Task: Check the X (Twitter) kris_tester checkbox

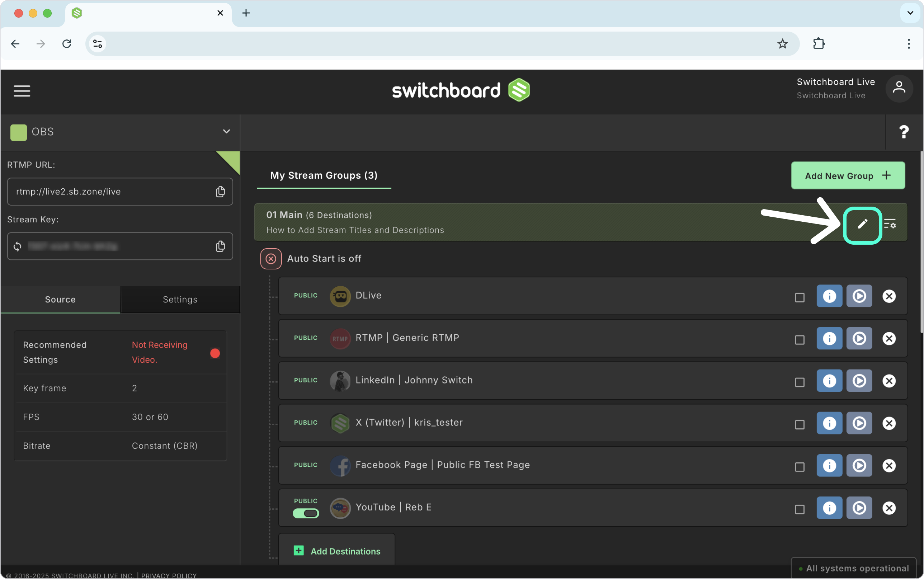Action: pyautogui.click(x=800, y=425)
